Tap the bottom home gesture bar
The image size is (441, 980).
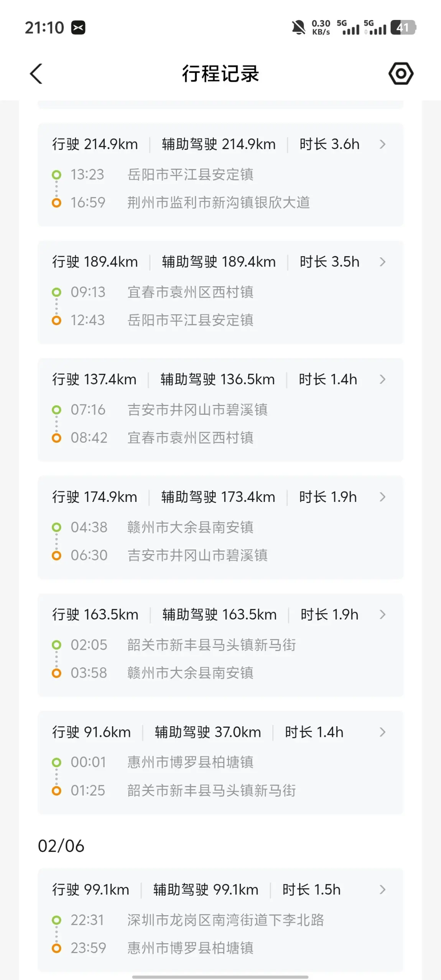click(x=220, y=977)
